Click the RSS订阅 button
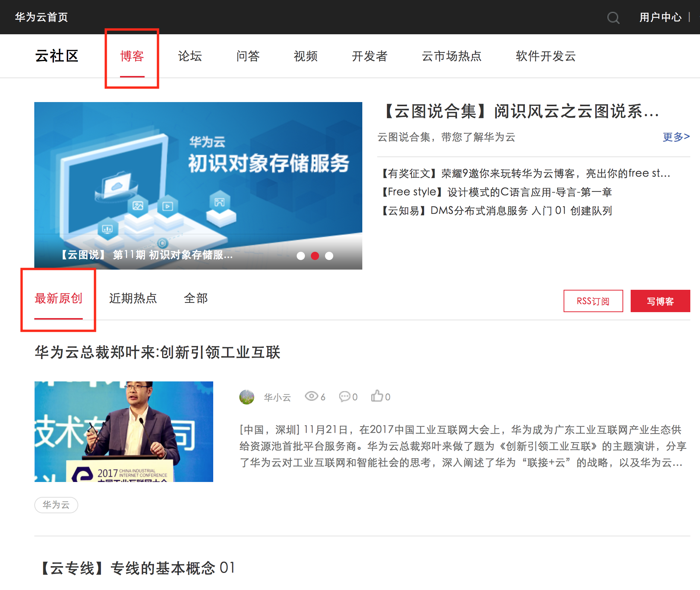Viewport: 700px width, 590px height. 593,301
